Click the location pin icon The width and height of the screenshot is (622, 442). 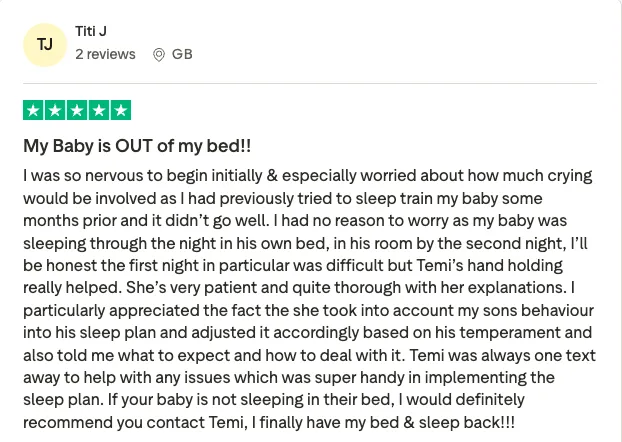(x=159, y=55)
